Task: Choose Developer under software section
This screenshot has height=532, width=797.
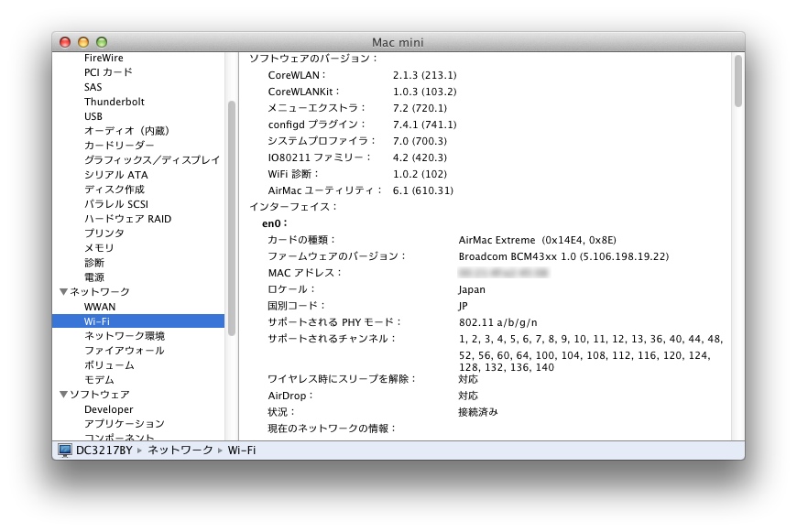Action: click(x=108, y=409)
